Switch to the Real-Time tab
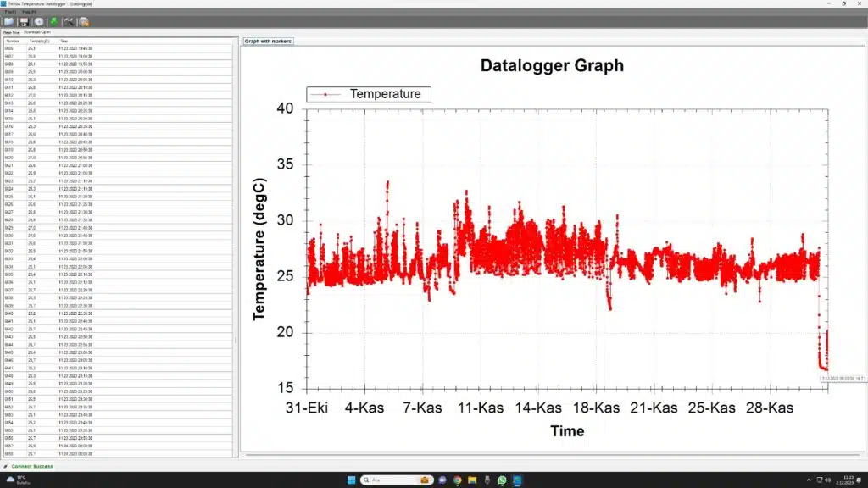This screenshot has height=488, width=868. (11, 33)
